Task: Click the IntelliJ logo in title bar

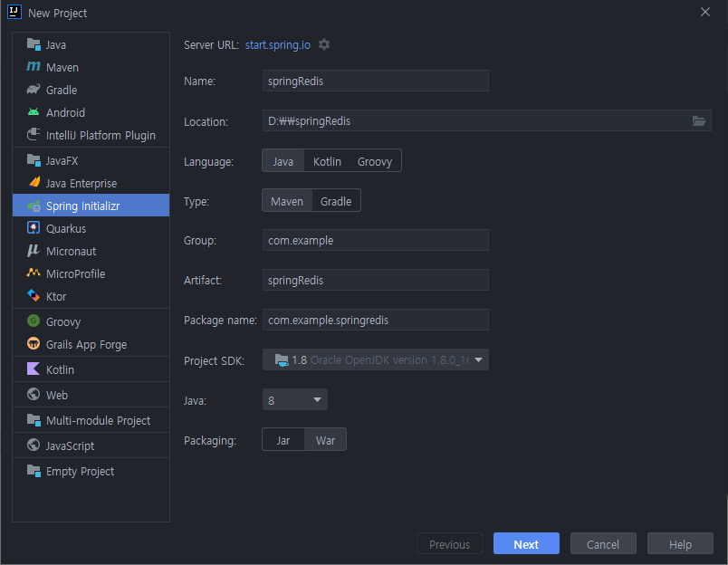Action: [x=14, y=12]
